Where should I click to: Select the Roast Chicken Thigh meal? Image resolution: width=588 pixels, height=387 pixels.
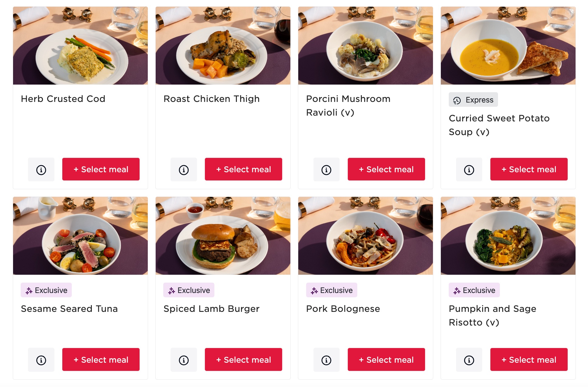(243, 169)
